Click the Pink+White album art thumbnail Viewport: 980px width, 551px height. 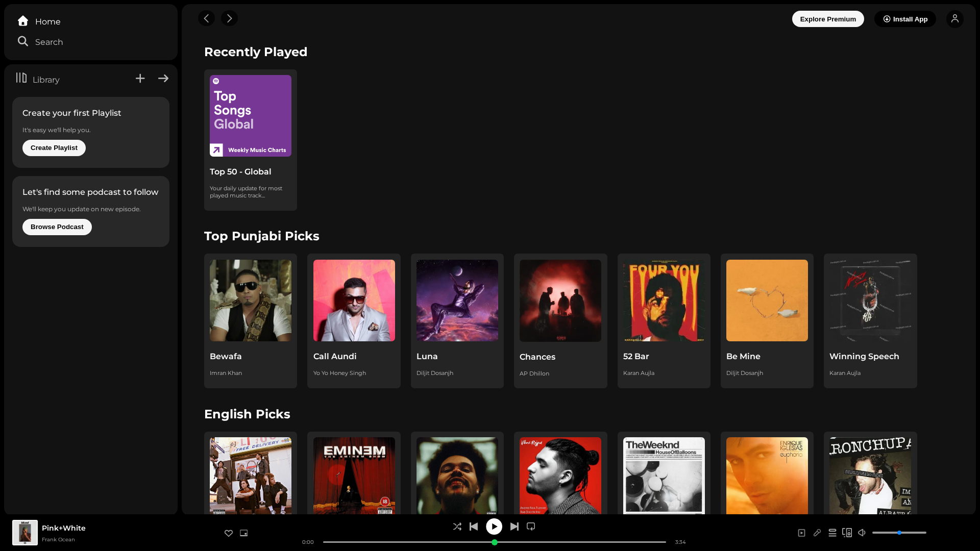point(25,533)
